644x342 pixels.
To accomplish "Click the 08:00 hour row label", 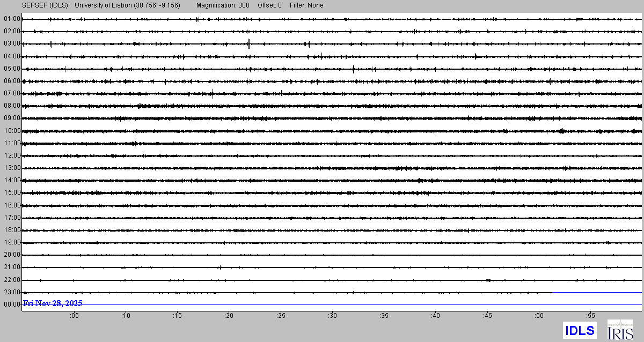I will pyautogui.click(x=11, y=106).
